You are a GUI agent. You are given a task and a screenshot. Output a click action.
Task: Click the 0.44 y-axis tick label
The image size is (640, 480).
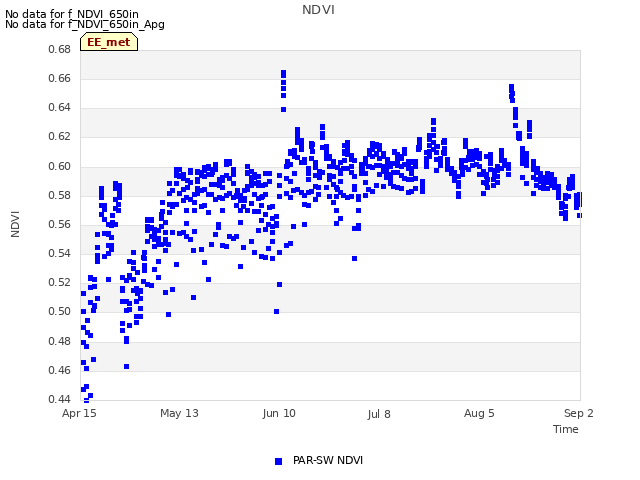click(x=60, y=399)
